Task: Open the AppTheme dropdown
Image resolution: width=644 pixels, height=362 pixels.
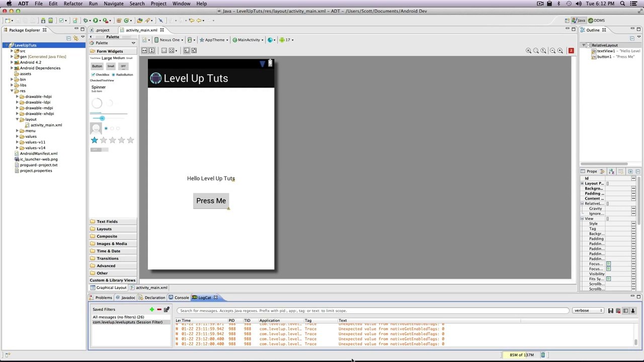Action: [214, 40]
